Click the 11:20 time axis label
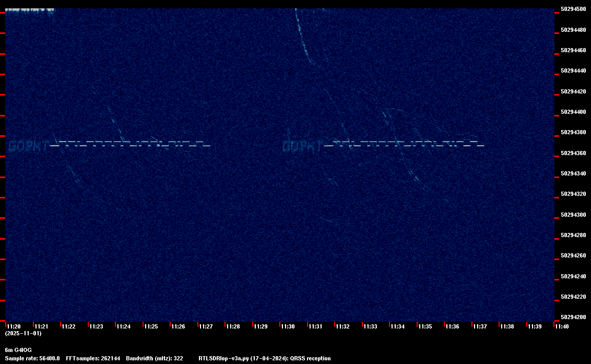The height and width of the screenshot is (364, 591). pos(14,326)
